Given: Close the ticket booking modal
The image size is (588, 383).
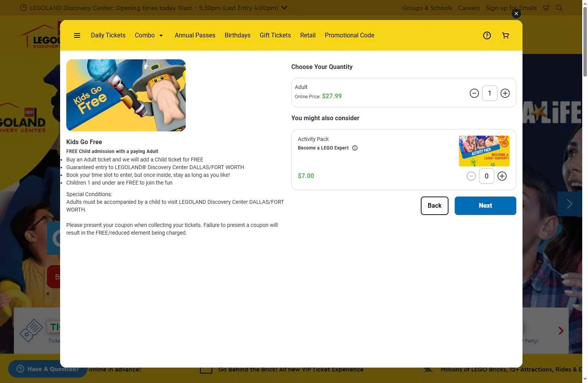Looking at the screenshot, I should click(516, 13).
